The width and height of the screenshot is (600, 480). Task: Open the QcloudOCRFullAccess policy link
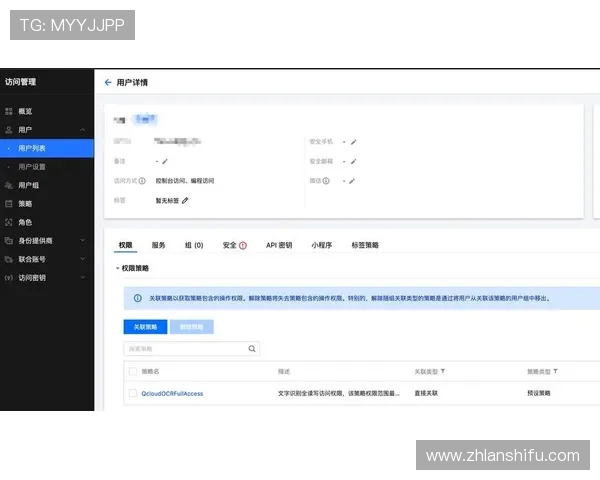[x=172, y=393]
